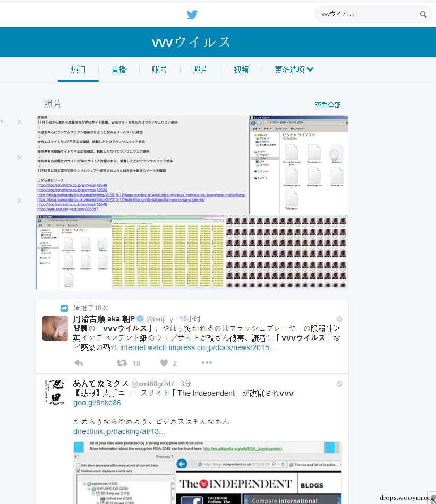436x504 pixels.
Task: Switch to the 照片 tab
Action: click(200, 69)
